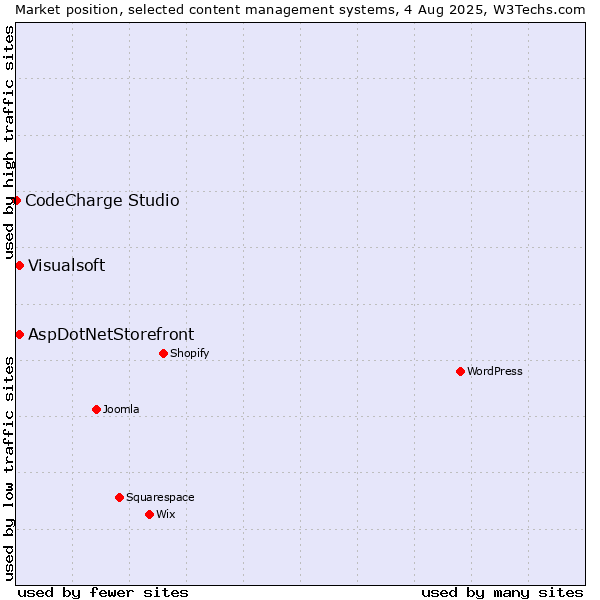
Task: Click the red Wix data point
Action: click(x=150, y=515)
